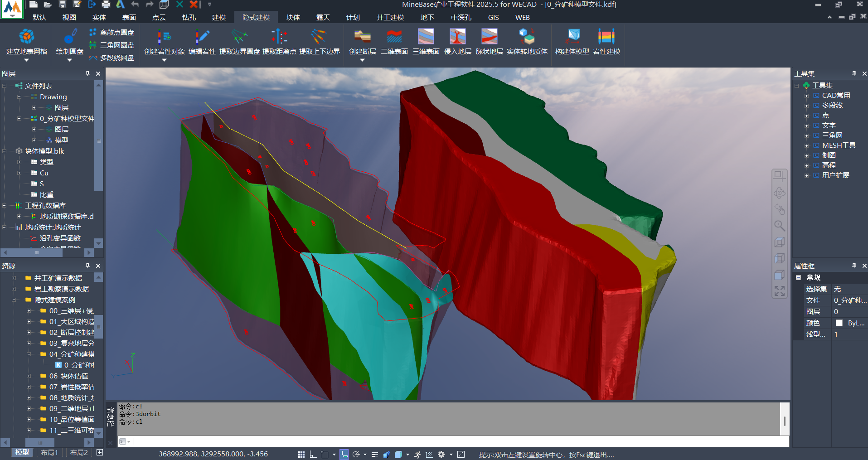Screen dimensions: 868x460
Task: Click the magnifier zoom icon in viewport
Action: coord(779,226)
